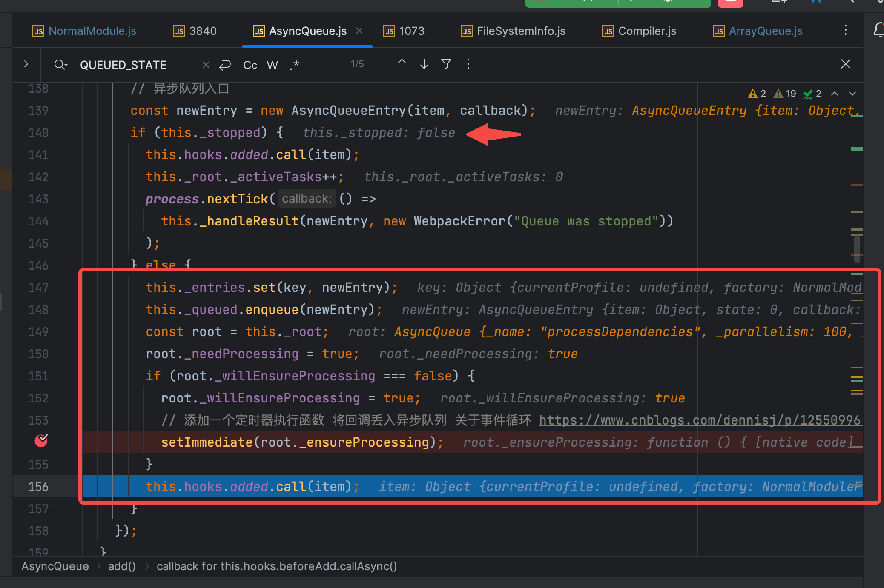This screenshot has width=884, height=588.
Task: Close the find bar
Action: point(845,64)
